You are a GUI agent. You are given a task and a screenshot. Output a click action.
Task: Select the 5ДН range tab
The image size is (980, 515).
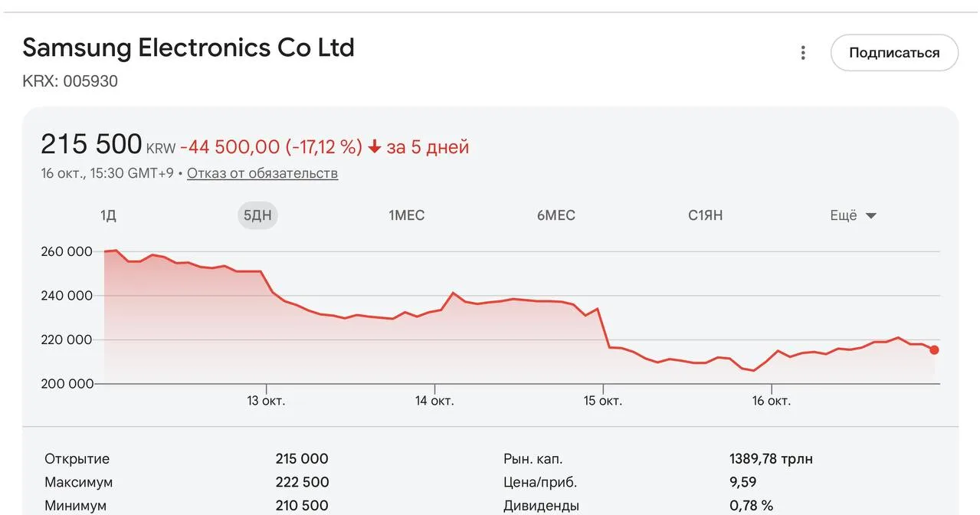(x=257, y=215)
